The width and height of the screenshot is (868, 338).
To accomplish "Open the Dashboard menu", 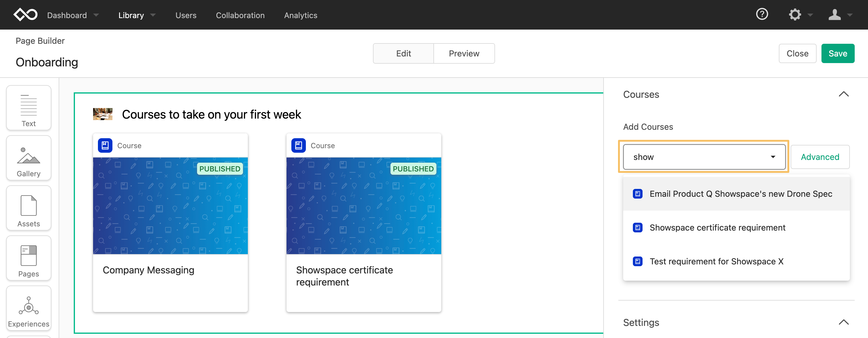I will 67,15.
